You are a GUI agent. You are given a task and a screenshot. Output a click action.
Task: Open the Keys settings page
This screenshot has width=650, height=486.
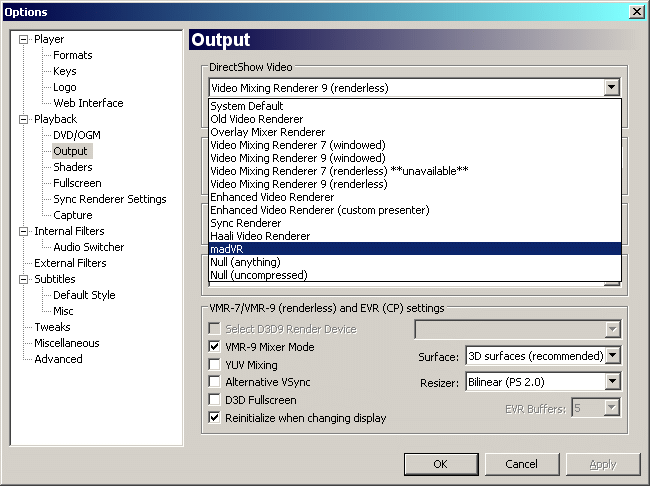point(65,71)
